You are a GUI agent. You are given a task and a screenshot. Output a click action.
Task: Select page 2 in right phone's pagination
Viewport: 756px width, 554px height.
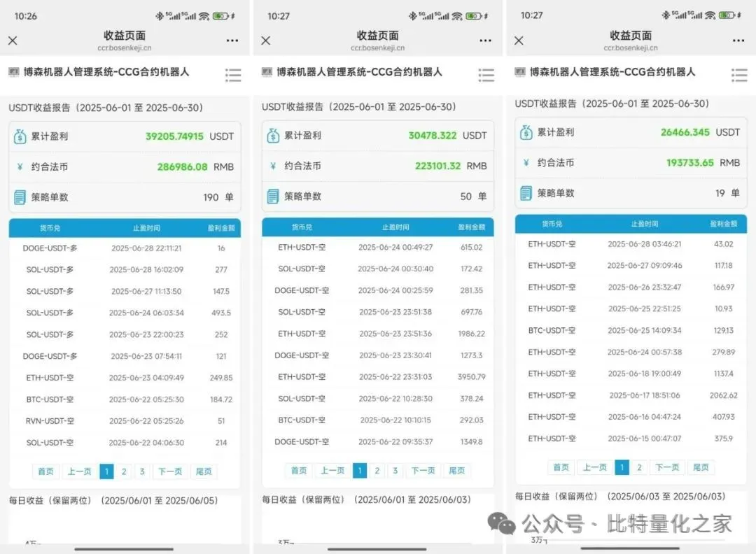click(x=639, y=467)
